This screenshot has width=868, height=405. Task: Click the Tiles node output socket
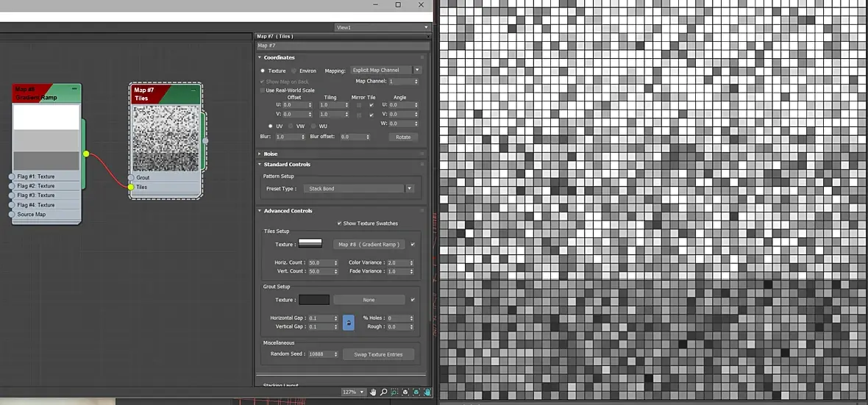click(x=204, y=141)
